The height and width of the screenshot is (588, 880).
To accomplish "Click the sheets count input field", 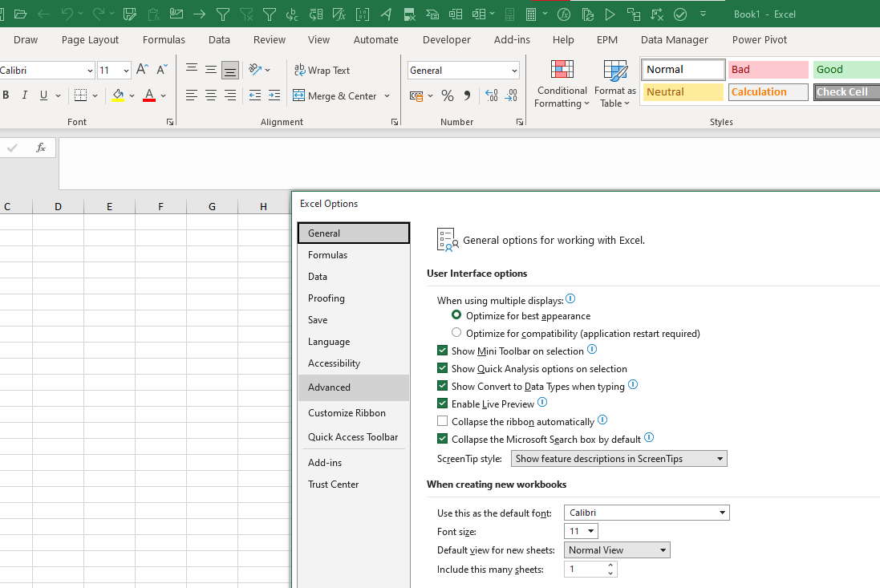I will coord(585,570).
